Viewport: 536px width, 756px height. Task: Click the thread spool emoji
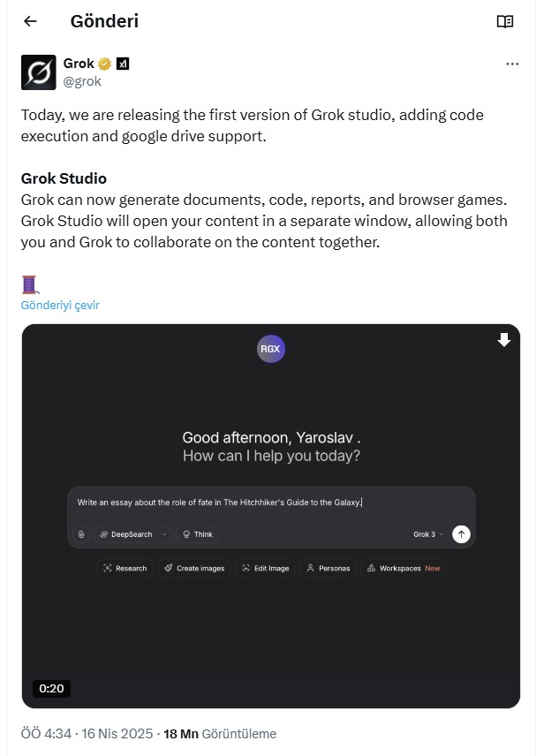(30, 284)
